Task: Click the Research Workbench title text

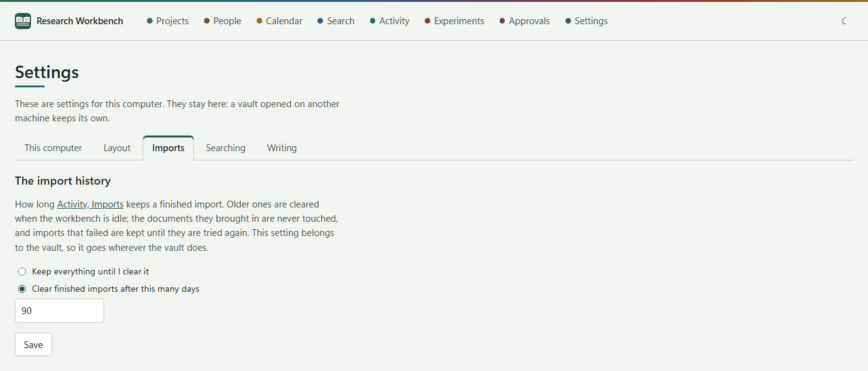Action: click(80, 21)
